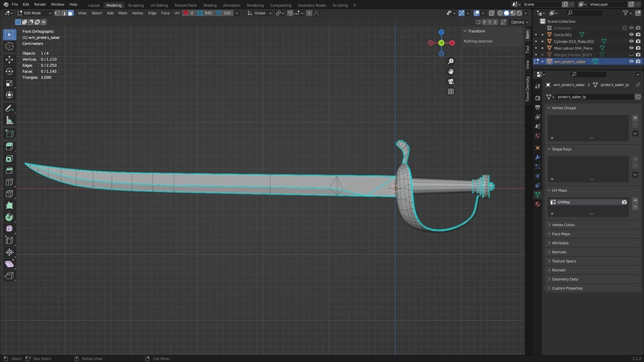Toggle camera view in viewport
This screenshot has height=362, width=644.
pos(451,81)
